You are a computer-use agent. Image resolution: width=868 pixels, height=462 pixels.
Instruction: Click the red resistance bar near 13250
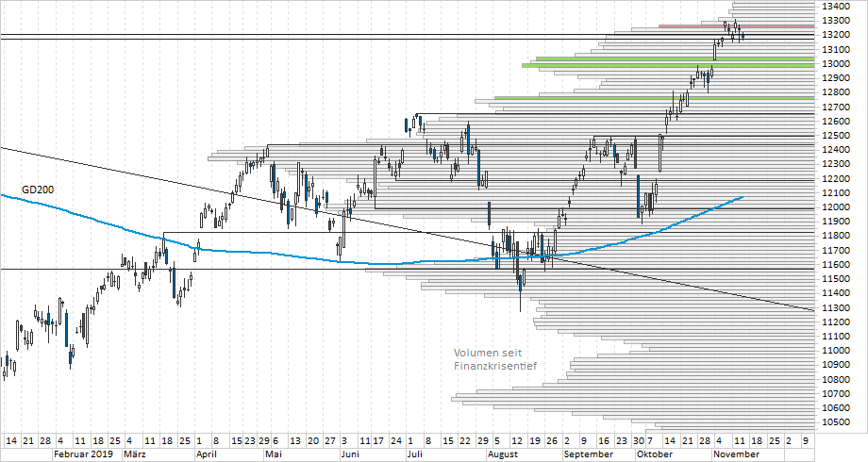[x=696, y=26]
